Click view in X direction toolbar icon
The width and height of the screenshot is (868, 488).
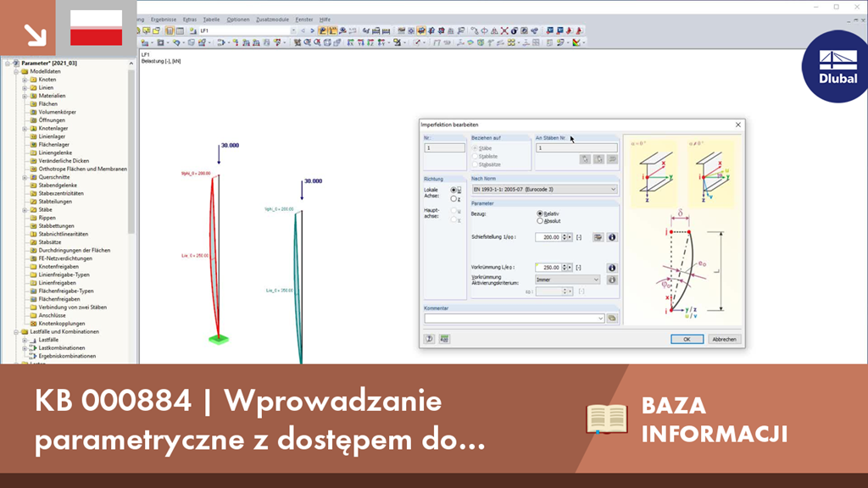350,42
